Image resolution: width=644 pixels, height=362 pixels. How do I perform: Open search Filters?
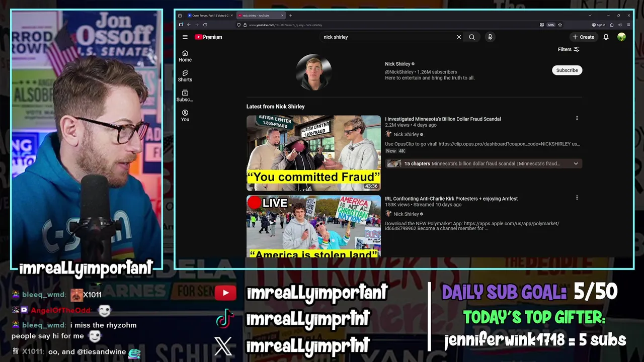coord(569,49)
